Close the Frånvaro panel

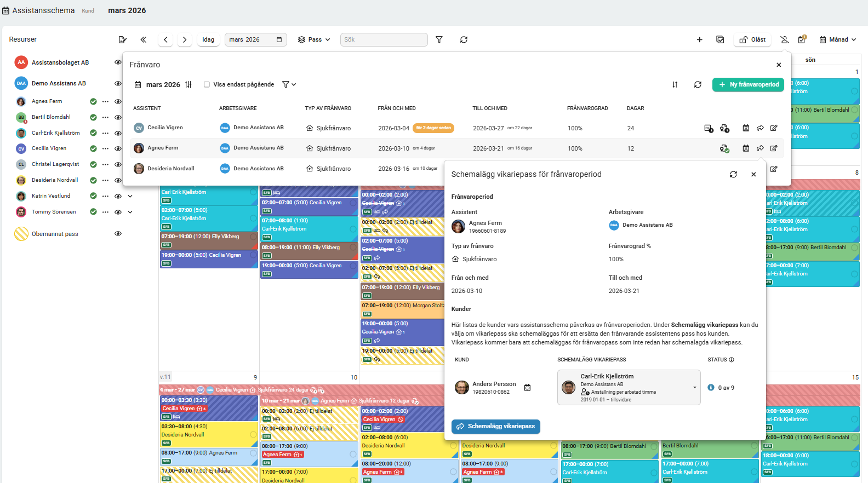click(x=779, y=65)
